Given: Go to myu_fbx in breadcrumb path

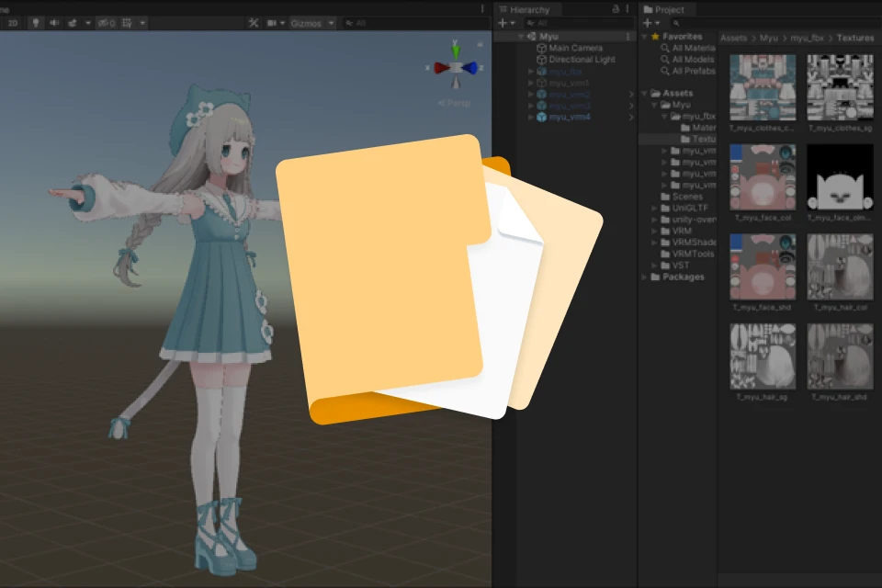Looking at the screenshot, I should coord(808,39).
